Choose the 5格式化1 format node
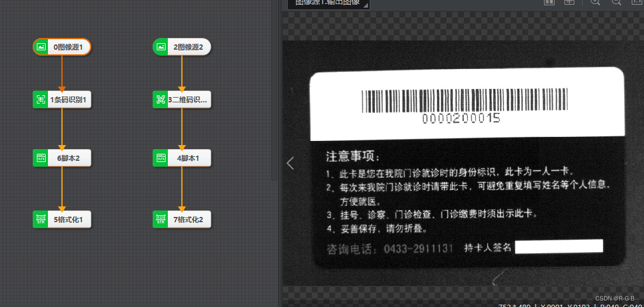Screen dimensions: 644x307 pos(62,219)
